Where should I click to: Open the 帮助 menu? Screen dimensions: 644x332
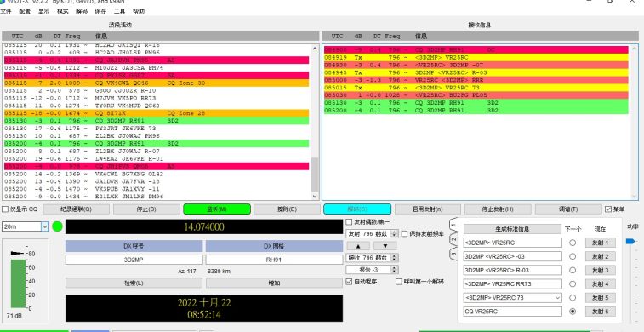[139, 11]
